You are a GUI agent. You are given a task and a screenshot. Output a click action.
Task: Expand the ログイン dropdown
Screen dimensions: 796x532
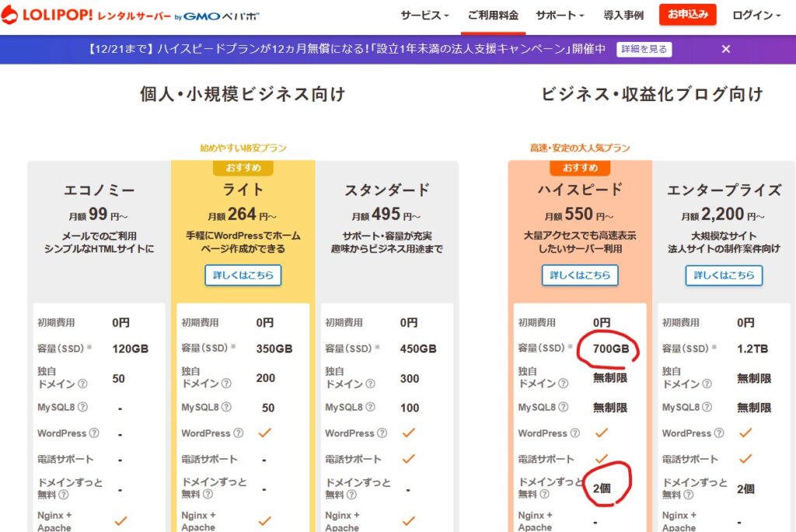coord(756,16)
